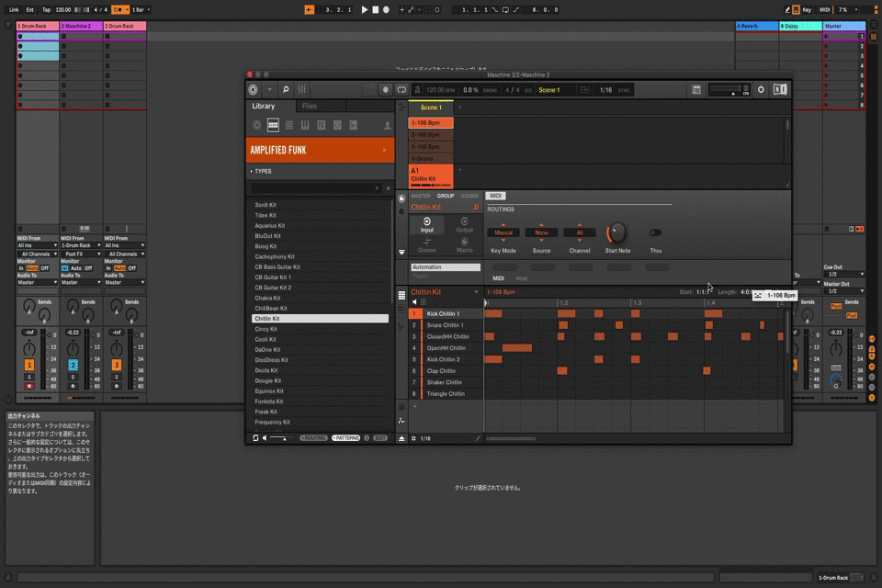Select the pencil paint tool icon
Viewport: 882px width, 588px height.
tap(477, 438)
